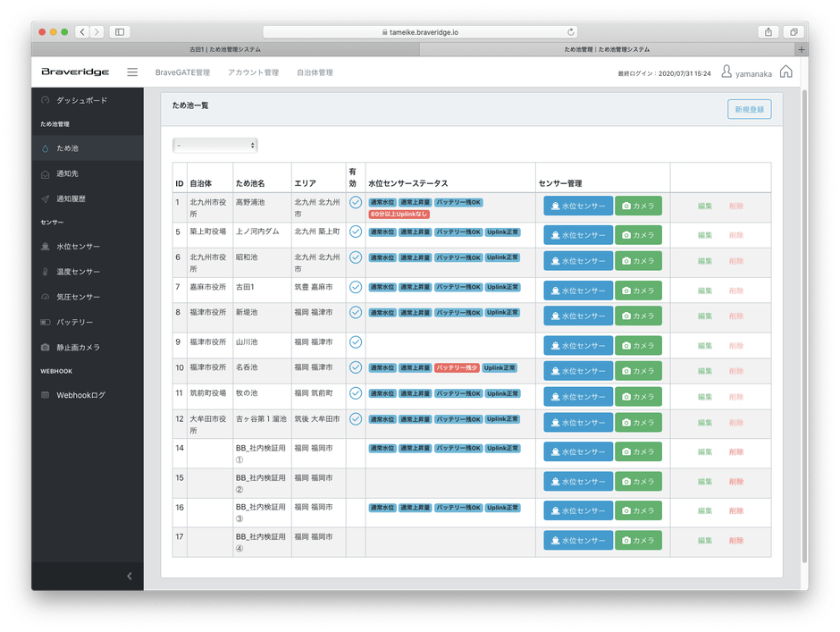Click the red バッテリー残少 status badge
Screen dimensions: 840x632
click(x=458, y=367)
